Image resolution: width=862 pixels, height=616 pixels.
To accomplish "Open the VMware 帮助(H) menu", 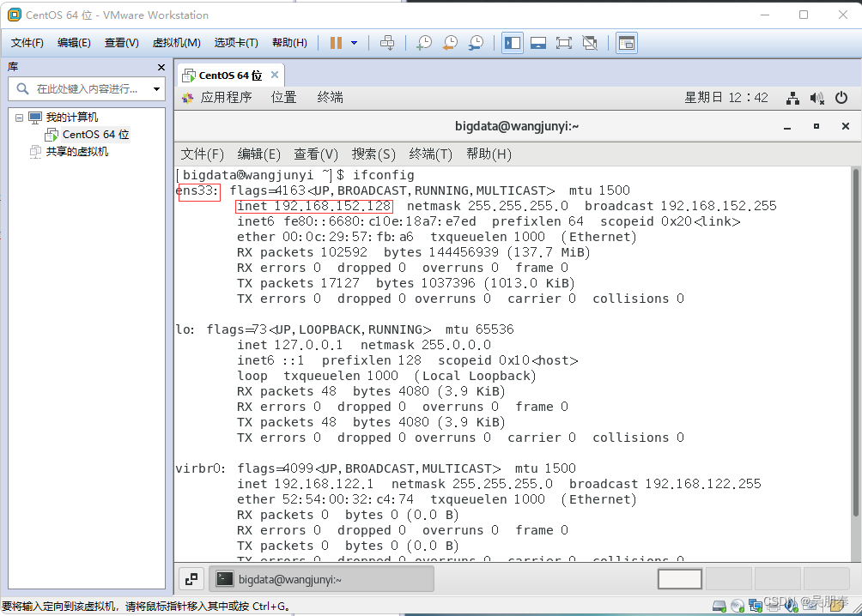I will click(x=289, y=43).
